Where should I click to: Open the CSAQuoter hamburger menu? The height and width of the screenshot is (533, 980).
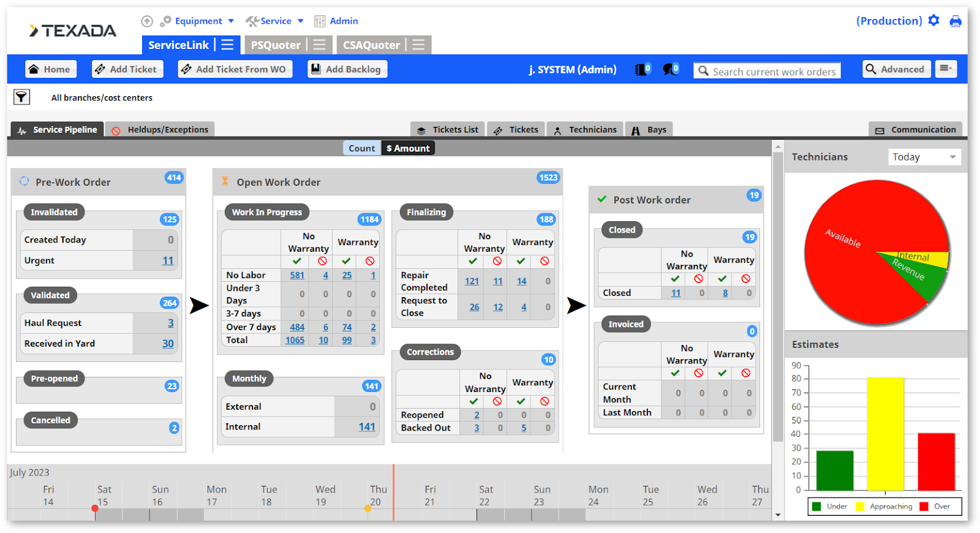pyautogui.click(x=418, y=45)
